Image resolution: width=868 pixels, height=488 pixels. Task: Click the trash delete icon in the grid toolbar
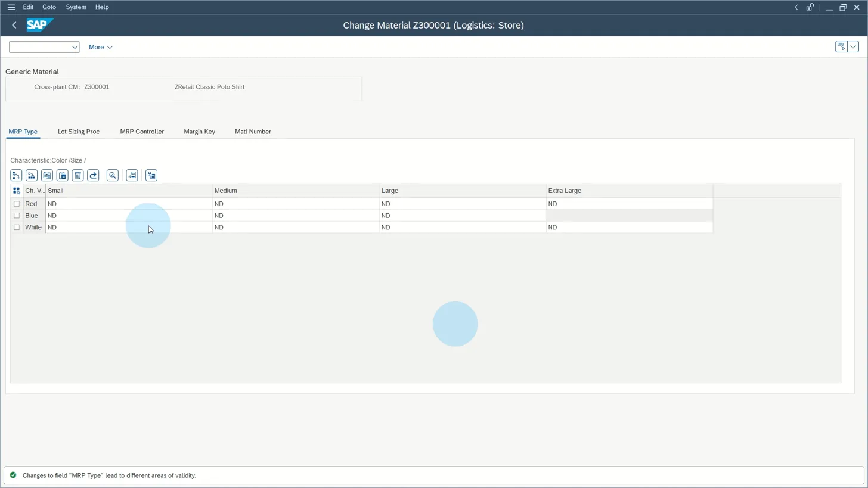pos(78,175)
